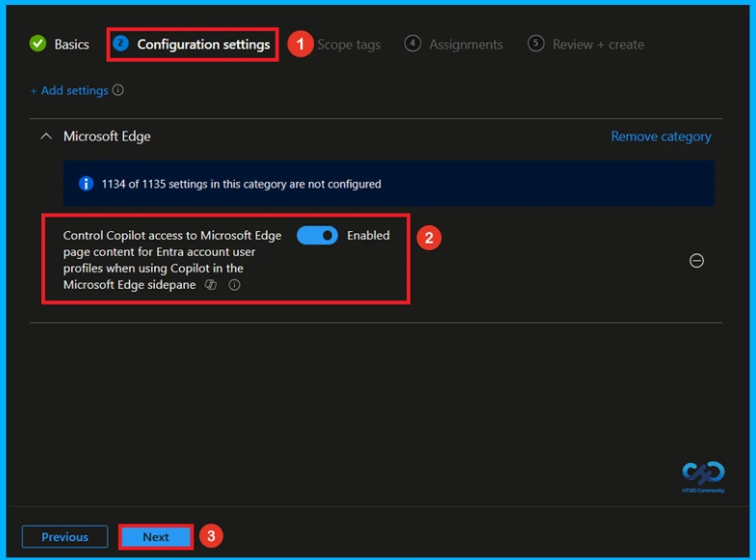Image resolution: width=756 pixels, height=560 pixels.
Task: Click the + Add settings link
Action: click(69, 90)
